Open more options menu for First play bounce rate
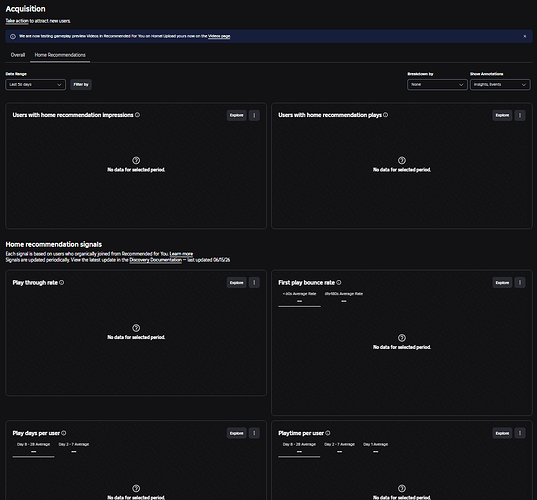This screenshot has width=537, height=500. point(520,283)
